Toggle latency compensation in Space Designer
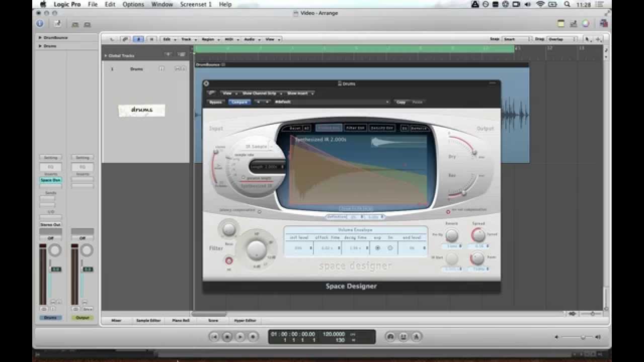Image resolution: width=644 pixels, height=362 pixels. click(260, 212)
